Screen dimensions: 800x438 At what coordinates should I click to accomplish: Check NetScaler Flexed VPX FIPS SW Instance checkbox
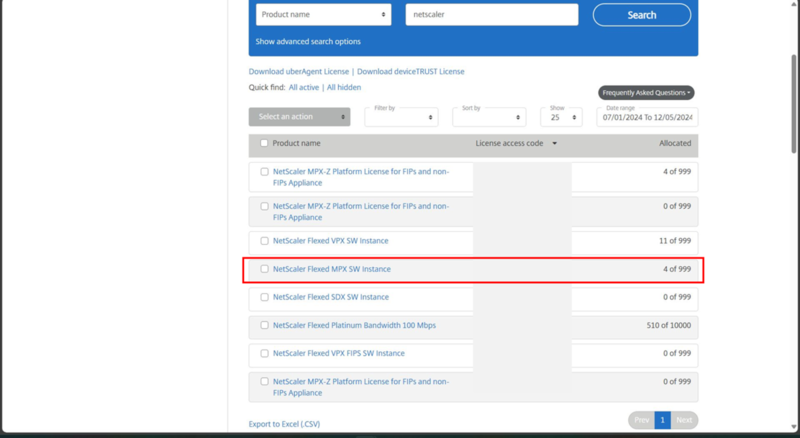[x=264, y=353]
